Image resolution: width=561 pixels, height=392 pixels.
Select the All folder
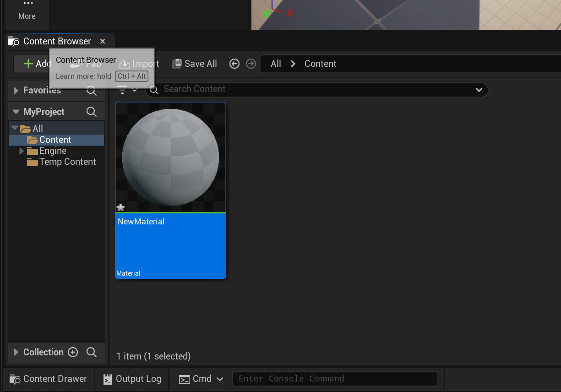pos(38,129)
